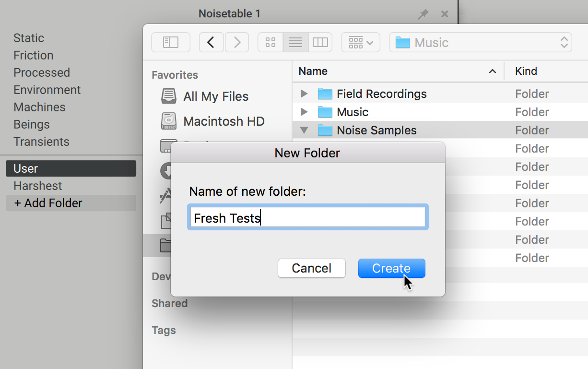Click the Create button

391,268
